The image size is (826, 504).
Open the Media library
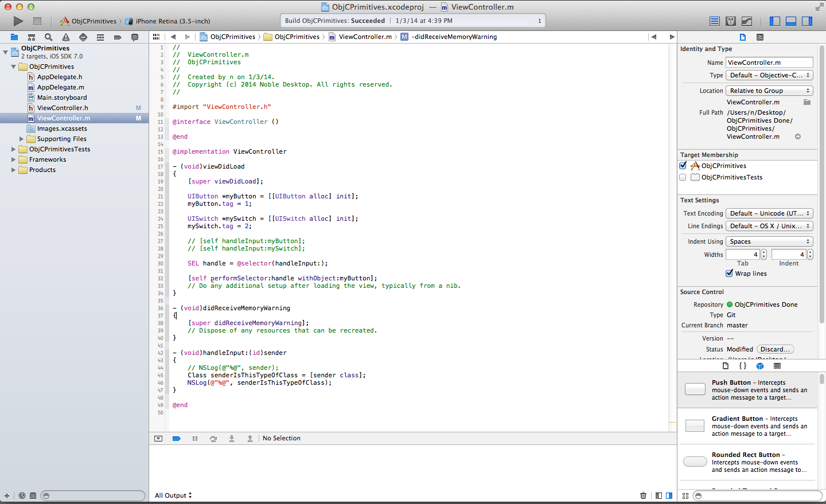click(x=777, y=366)
